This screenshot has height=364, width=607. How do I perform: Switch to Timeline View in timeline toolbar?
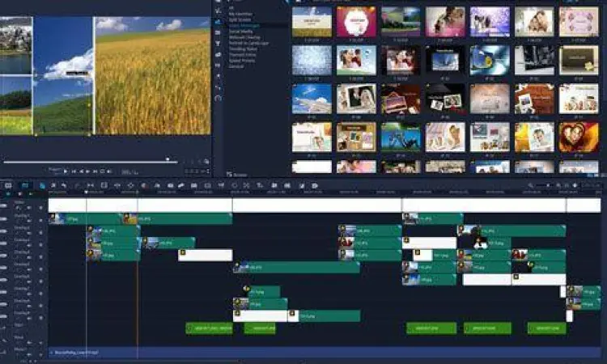tap(25, 186)
